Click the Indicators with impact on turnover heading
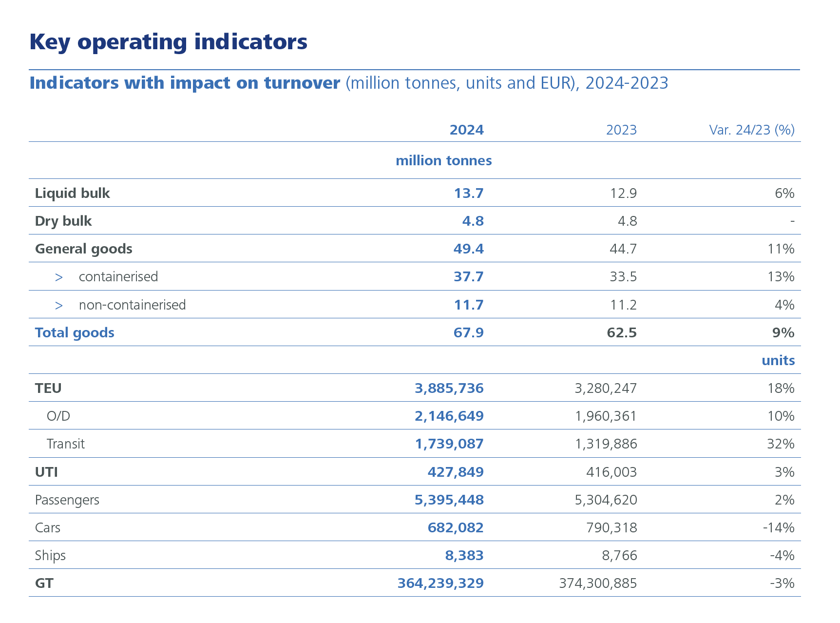840x623 pixels. coord(184,83)
